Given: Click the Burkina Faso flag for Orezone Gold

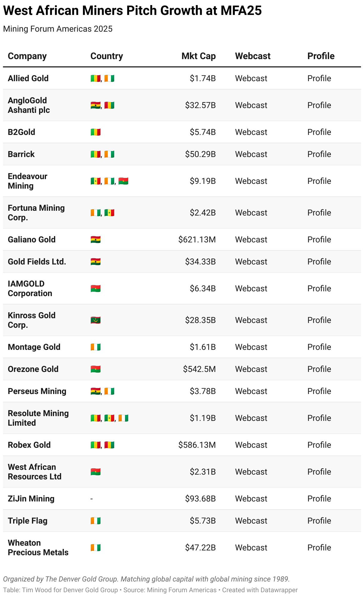Looking at the screenshot, I should [x=95, y=369].
